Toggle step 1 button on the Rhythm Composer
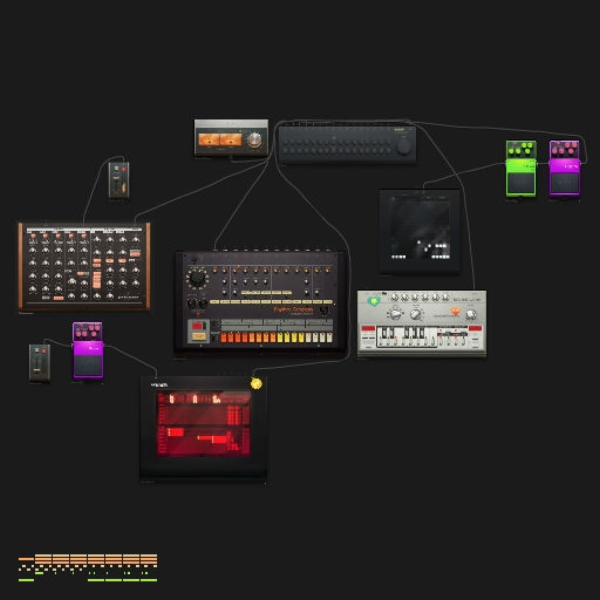Image resolution: width=600 pixels, height=600 pixels. click(x=223, y=337)
